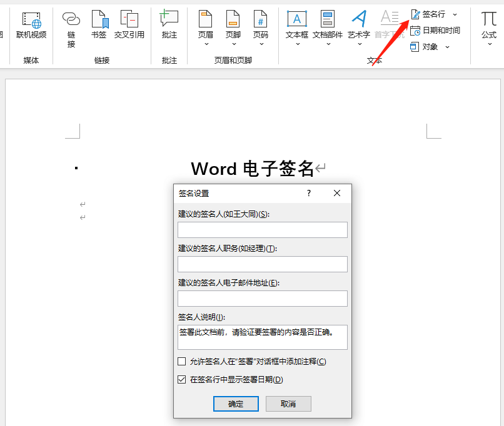
Task: Click the help question mark in dialog
Action: point(308,194)
